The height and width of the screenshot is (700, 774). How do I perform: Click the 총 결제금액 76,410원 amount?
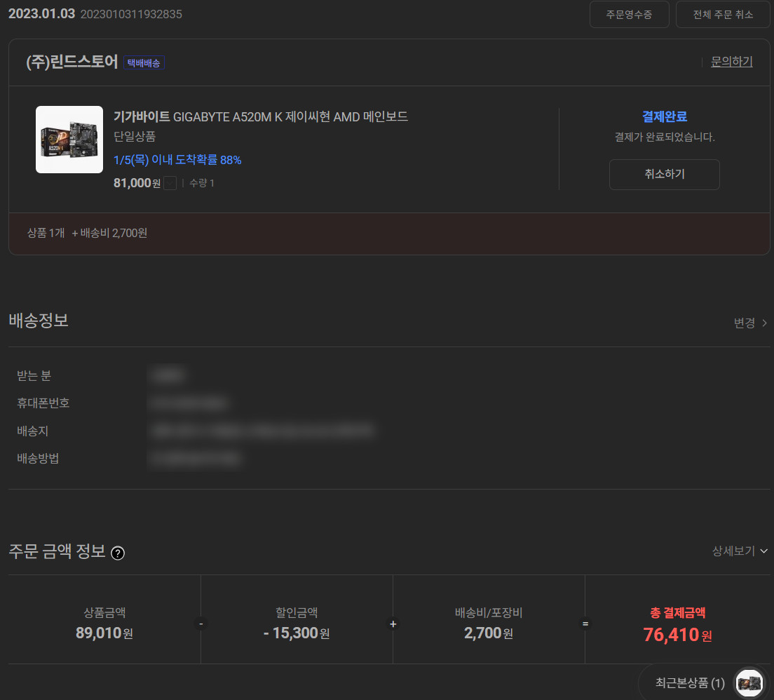[677, 635]
